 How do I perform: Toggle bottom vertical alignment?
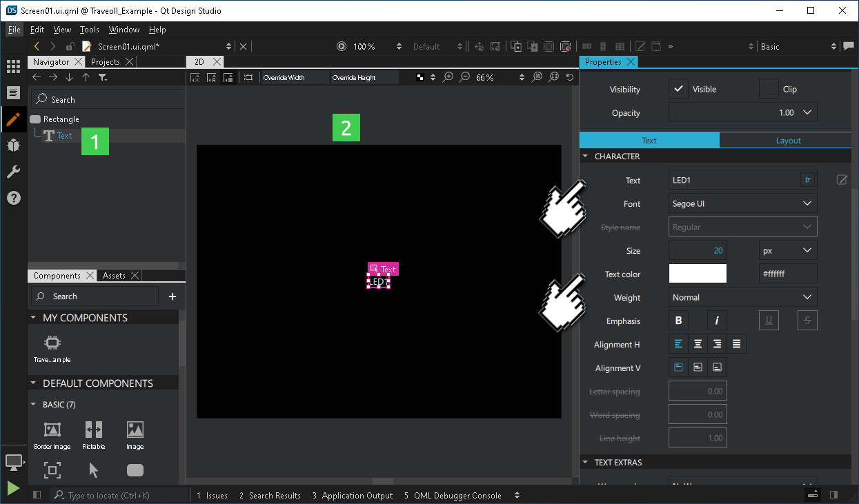tap(717, 367)
